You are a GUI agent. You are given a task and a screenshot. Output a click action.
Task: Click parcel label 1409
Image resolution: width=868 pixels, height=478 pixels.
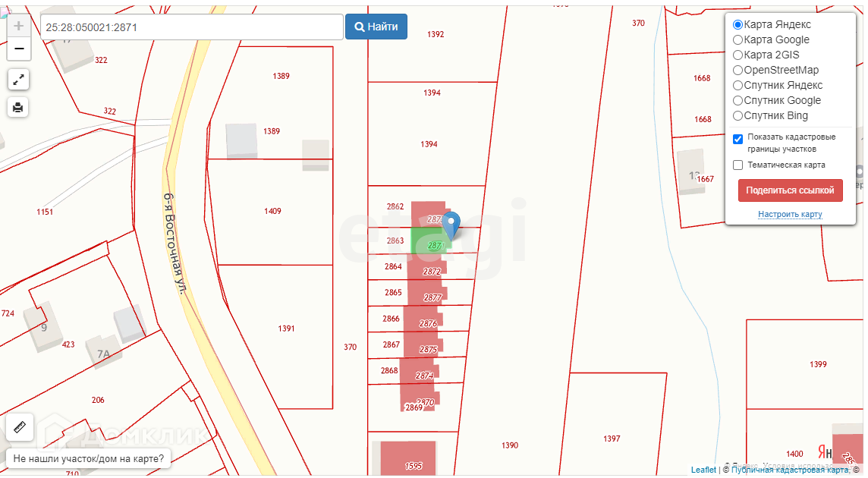click(272, 211)
